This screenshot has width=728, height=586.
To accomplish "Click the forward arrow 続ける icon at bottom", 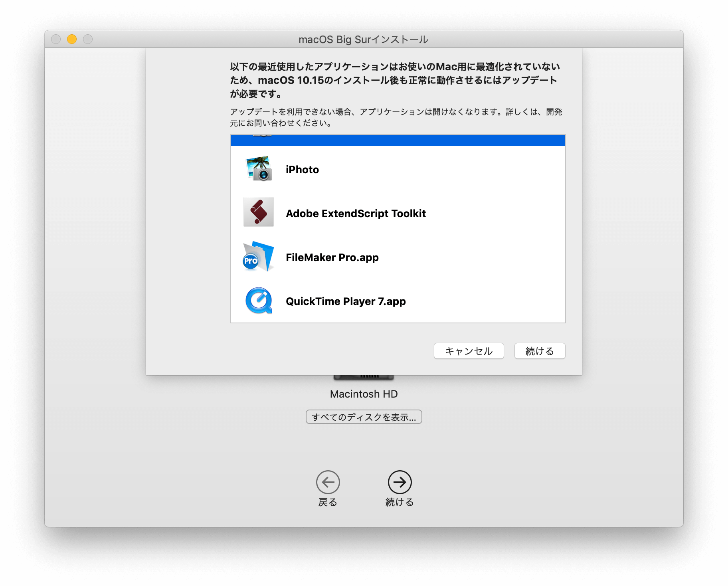I will click(x=400, y=482).
